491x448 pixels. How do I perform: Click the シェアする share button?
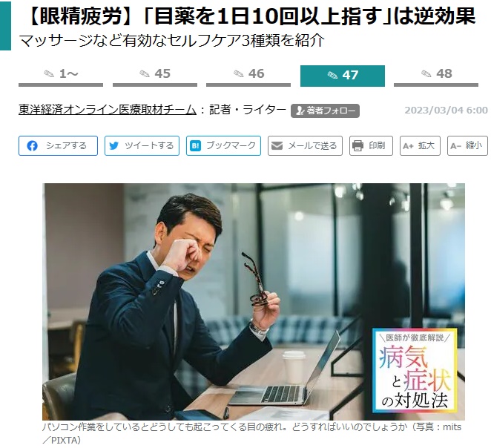pyautogui.click(x=59, y=145)
